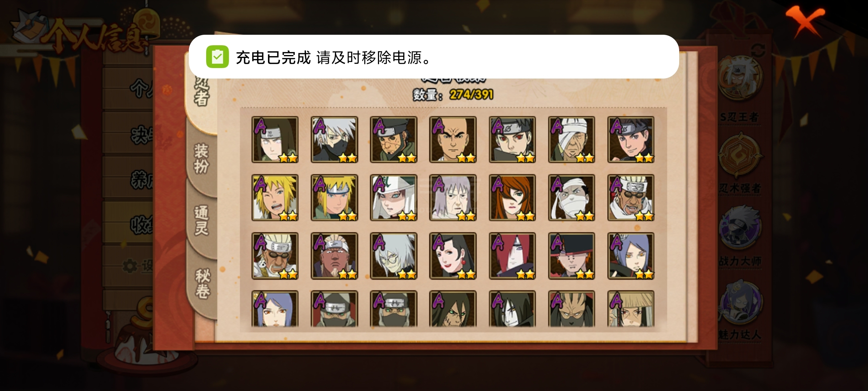The image size is (868, 391).
Task: Select the laughing blond Minato portrait
Action: point(275,198)
